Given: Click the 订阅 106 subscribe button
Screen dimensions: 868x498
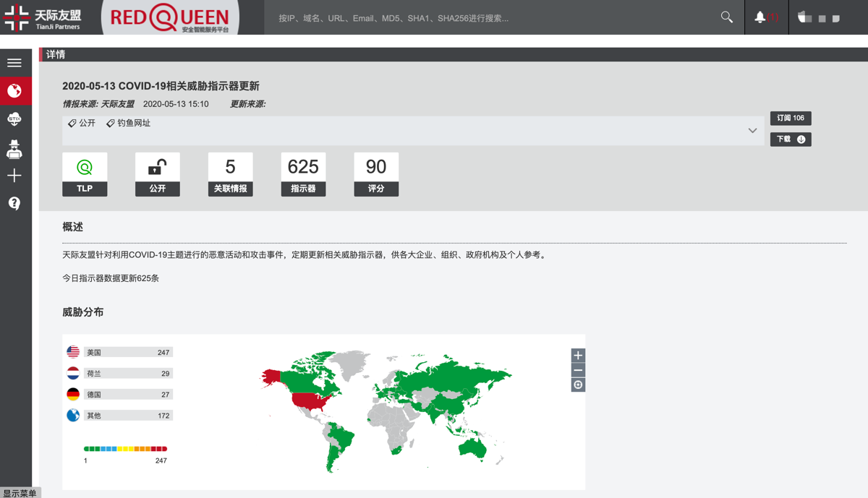Looking at the screenshot, I should [791, 118].
